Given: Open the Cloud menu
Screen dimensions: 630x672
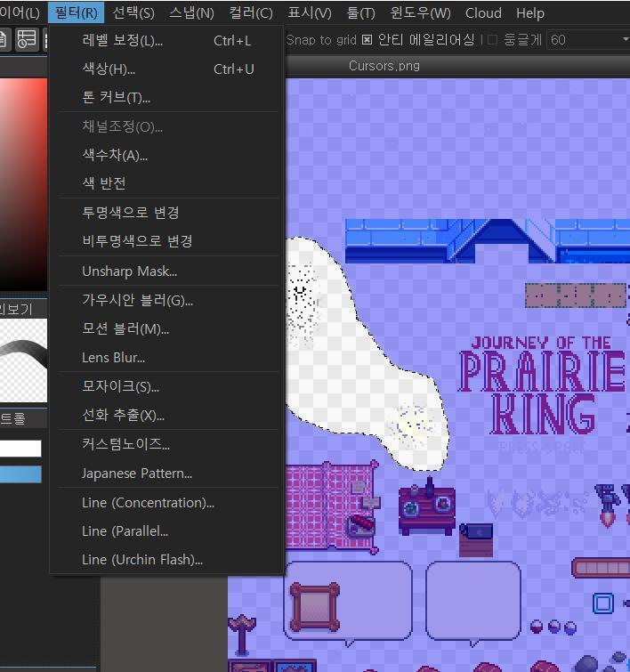Looking at the screenshot, I should point(483,12).
